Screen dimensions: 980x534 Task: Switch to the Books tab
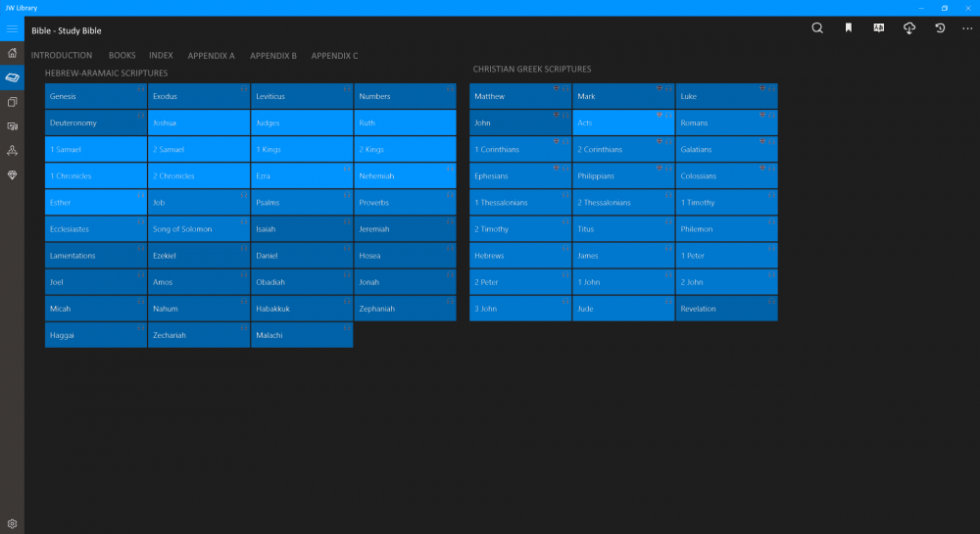tap(122, 56)
